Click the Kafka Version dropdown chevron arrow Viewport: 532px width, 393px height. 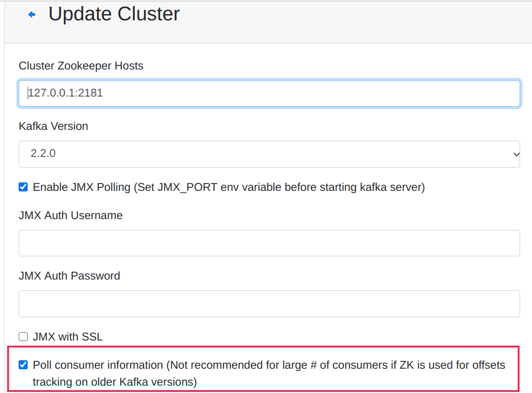click(x=515, y=154)
